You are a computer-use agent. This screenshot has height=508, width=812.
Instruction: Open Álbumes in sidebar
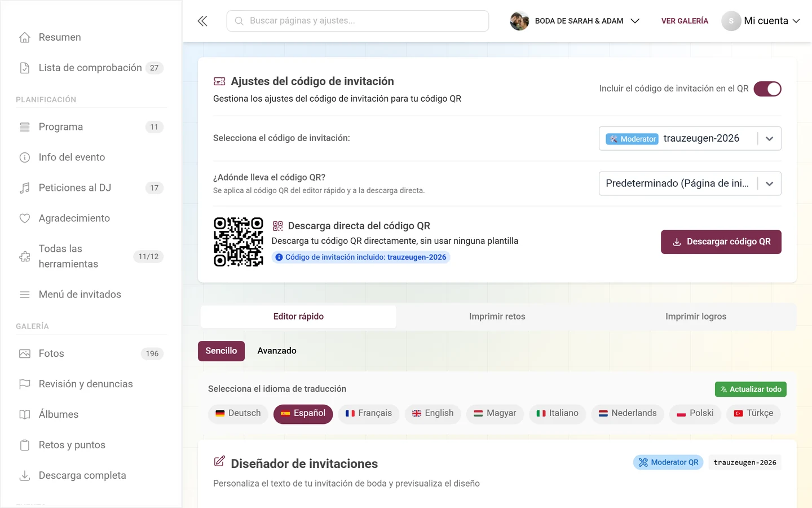(x=91, y=415)
